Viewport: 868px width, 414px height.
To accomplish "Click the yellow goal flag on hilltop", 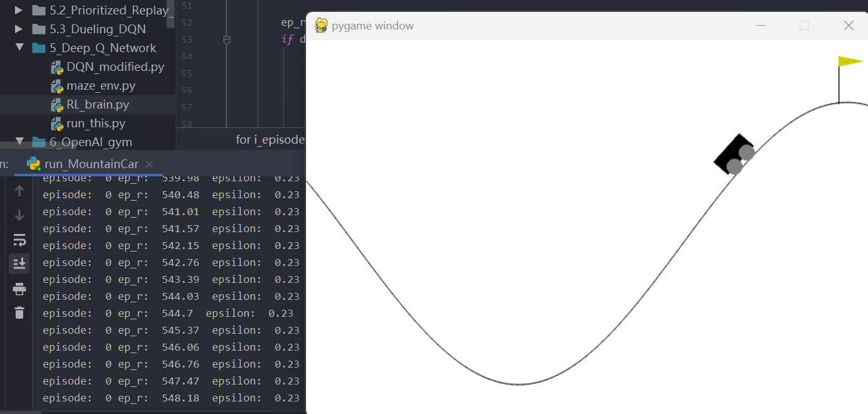I will [849, 61].
